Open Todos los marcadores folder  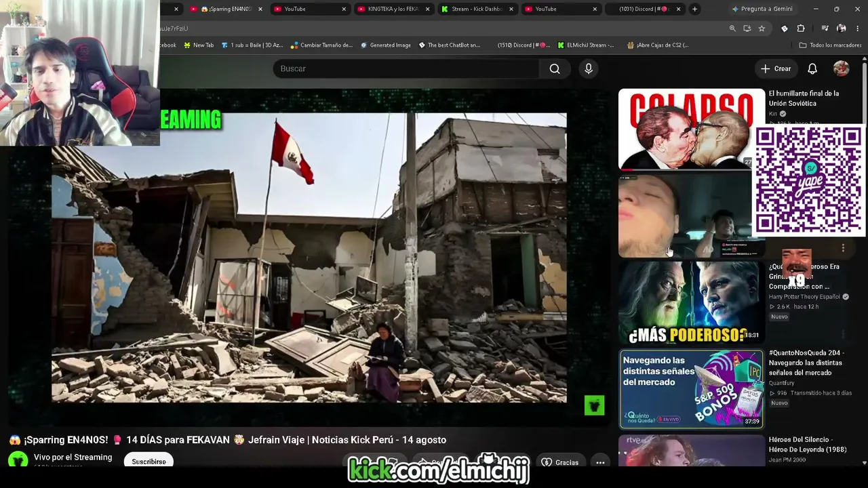click(830, 45)
